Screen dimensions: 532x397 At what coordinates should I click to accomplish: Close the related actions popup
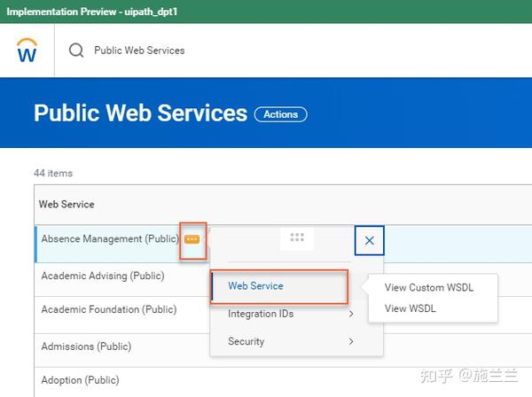[x=369, y=241]
